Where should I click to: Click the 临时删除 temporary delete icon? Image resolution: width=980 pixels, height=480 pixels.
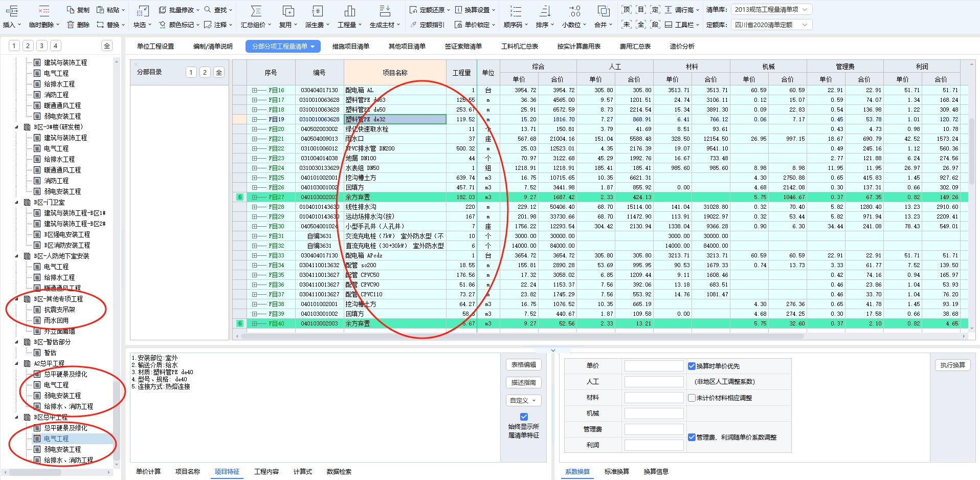(x=44, y=11)
